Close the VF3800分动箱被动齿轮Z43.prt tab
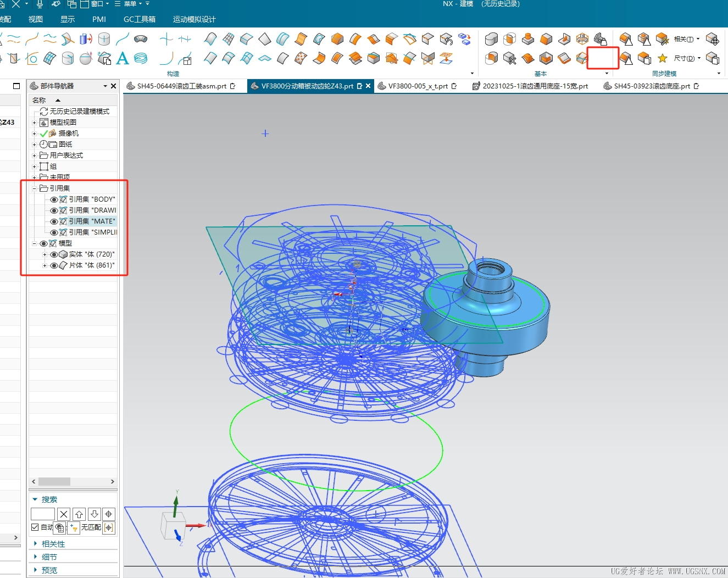 [x=368, y=86]
